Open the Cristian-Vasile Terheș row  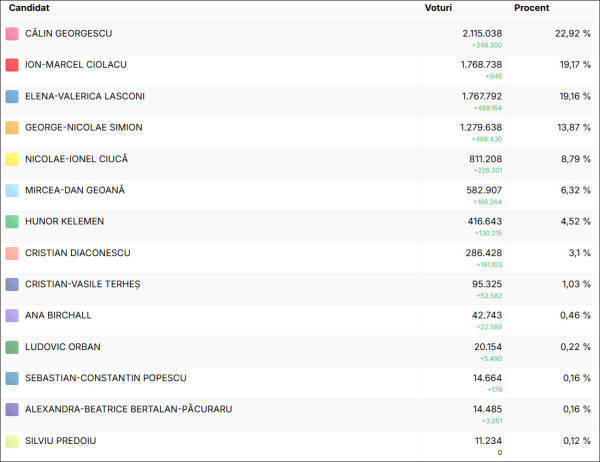tap(300, 289)
